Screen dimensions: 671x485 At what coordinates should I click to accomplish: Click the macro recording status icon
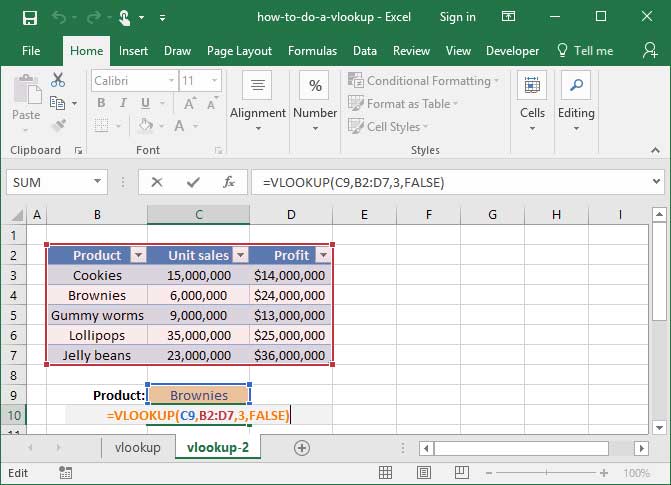coord(65,473)
